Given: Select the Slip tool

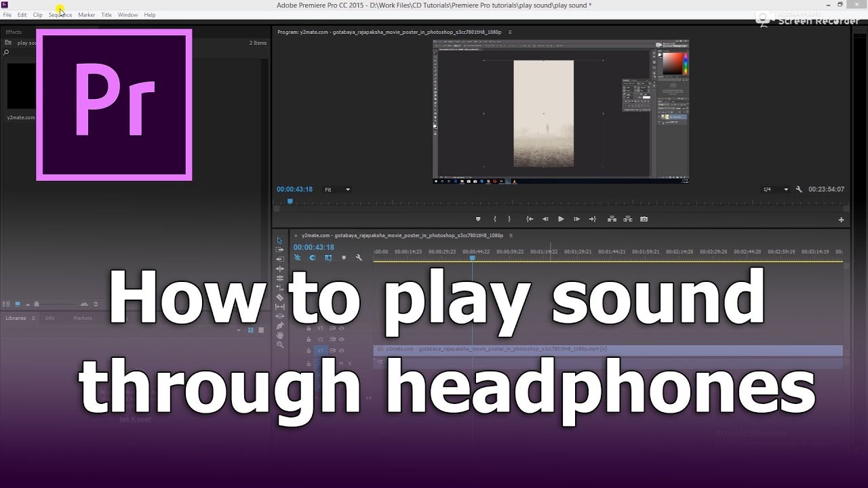Looking at the screenshot, I should pos(279,306).
